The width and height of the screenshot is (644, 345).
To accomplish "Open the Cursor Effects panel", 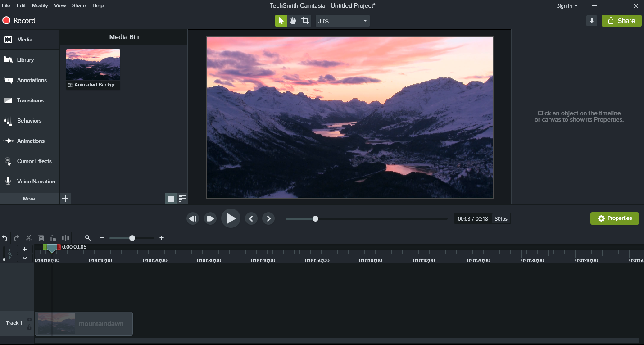I will coord(33,161).
